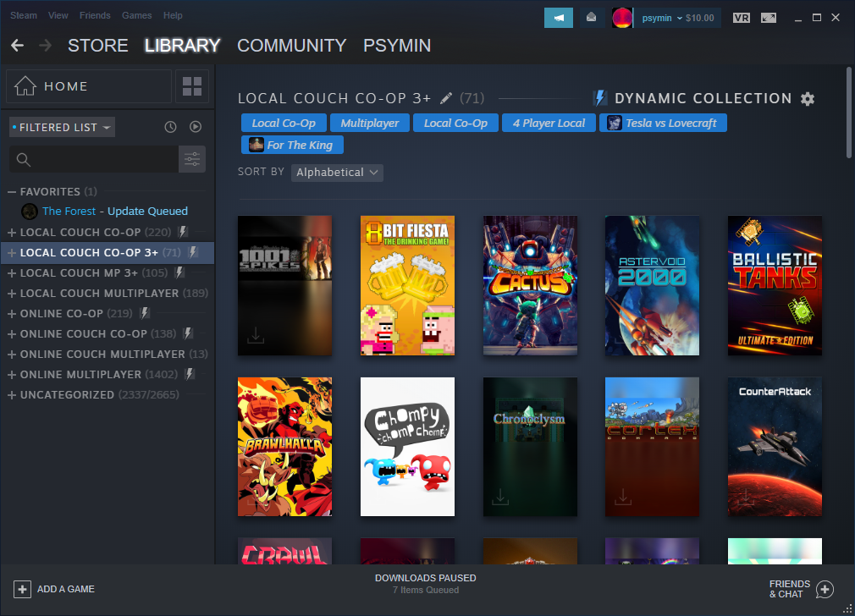Screen dimensions: 855x616
Task: Click the library search input field
Action: pyautogui.click(x=94, y=159)
